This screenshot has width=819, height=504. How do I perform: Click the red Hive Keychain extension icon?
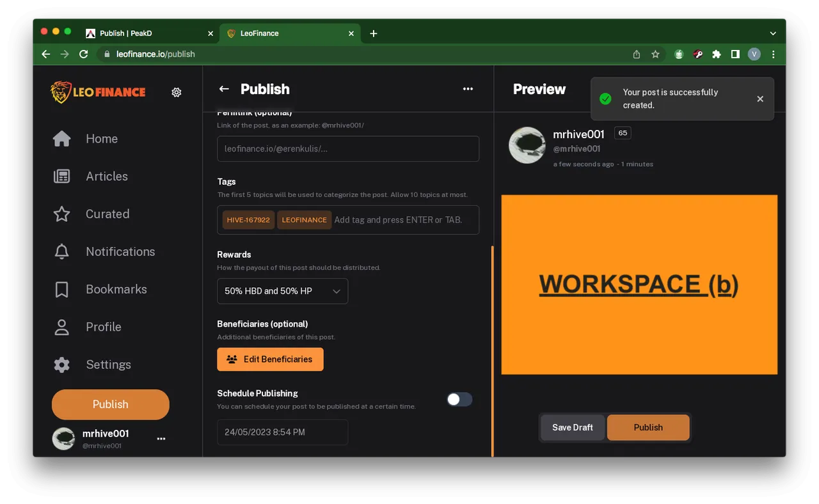pyautogui.click(x=698, y=54)
